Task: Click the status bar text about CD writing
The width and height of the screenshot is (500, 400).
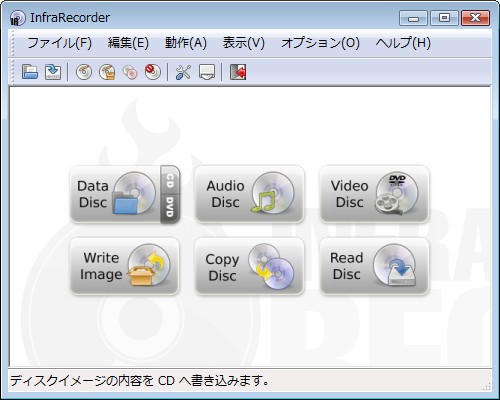Action: click(x=139, y=380)
